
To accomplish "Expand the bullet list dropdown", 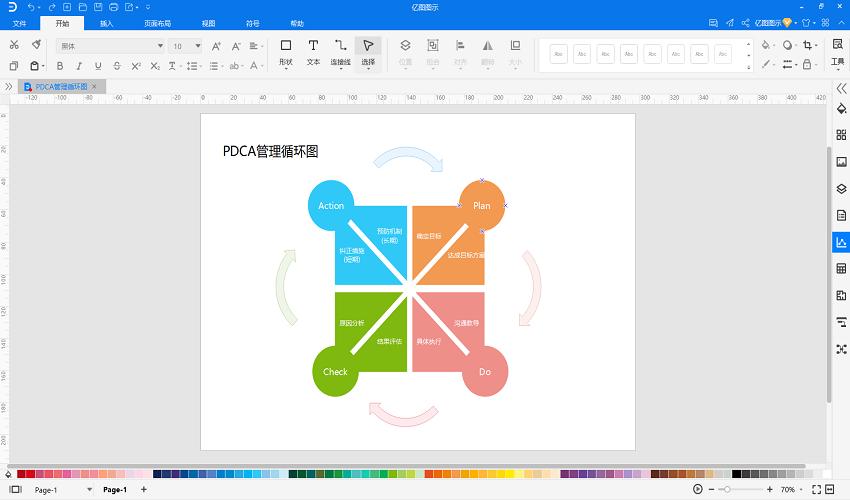I will pyautogui.click(x=222, y=66).
